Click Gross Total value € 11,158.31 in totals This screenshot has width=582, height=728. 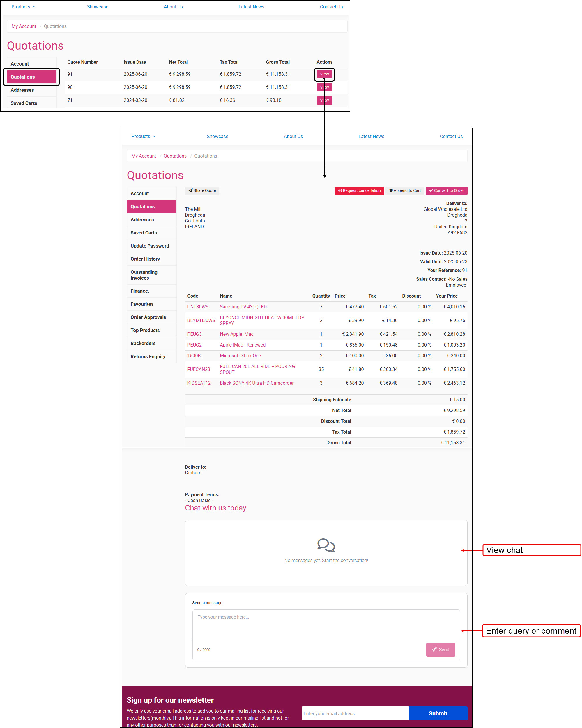[x=453, y=443]
